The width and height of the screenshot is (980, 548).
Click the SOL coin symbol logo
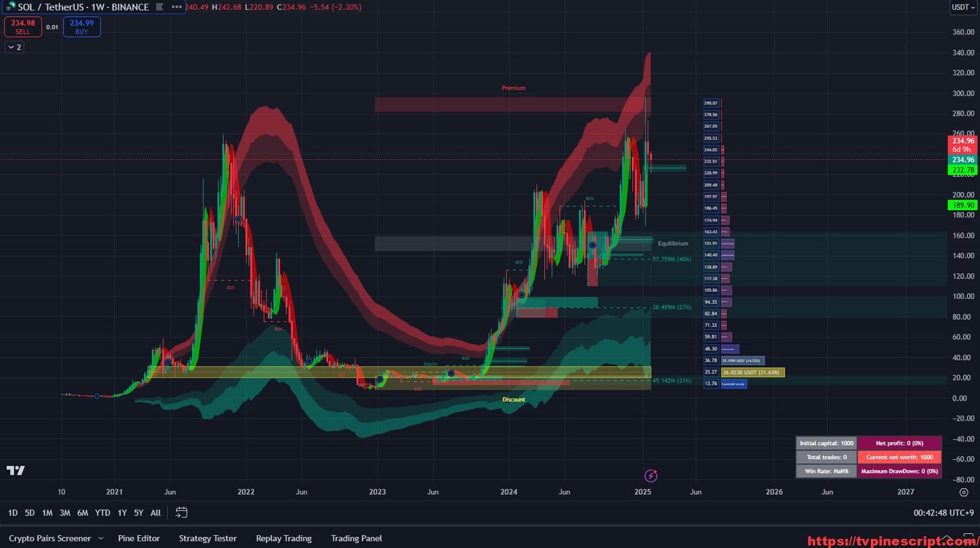click(x=10, y=7)
